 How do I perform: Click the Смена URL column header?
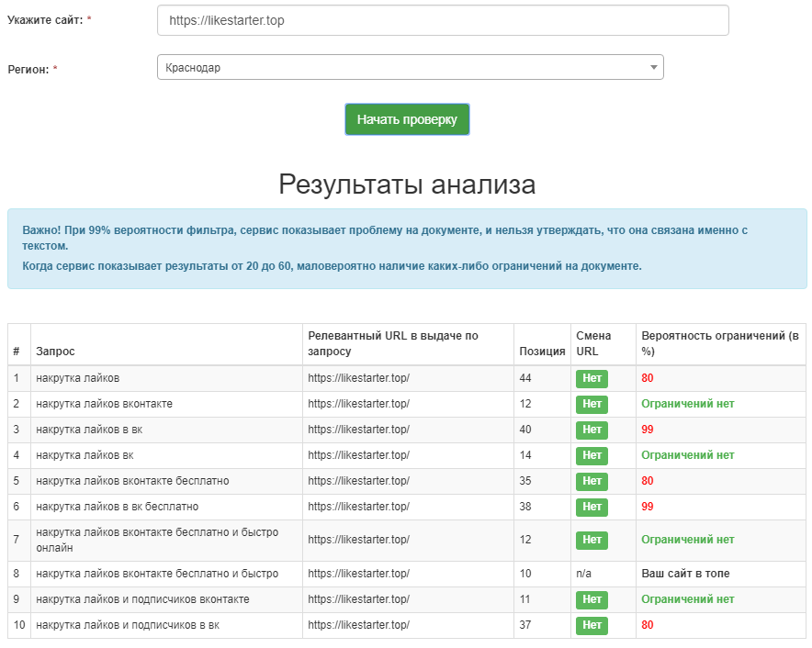[x=593, y=343]
